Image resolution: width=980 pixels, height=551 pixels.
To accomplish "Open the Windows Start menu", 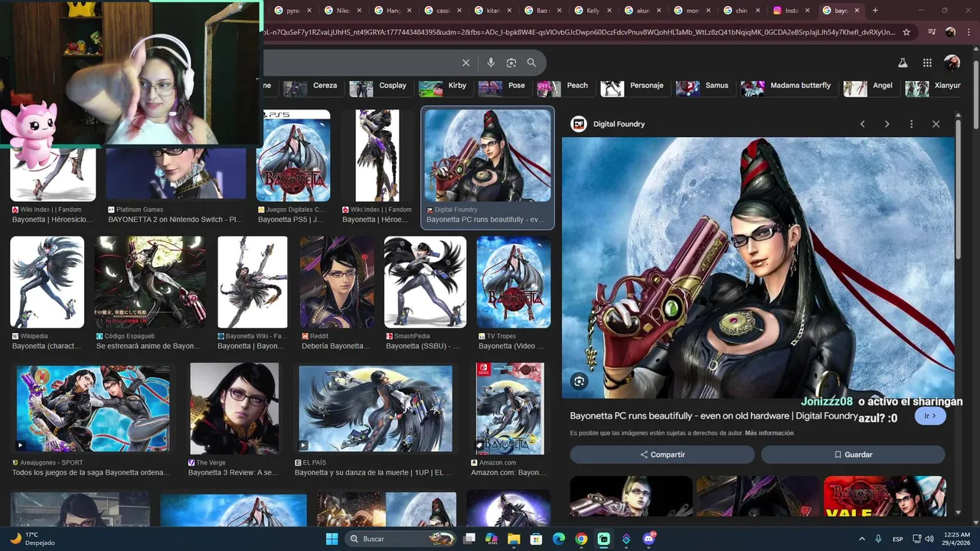I will tap(332, 539).
